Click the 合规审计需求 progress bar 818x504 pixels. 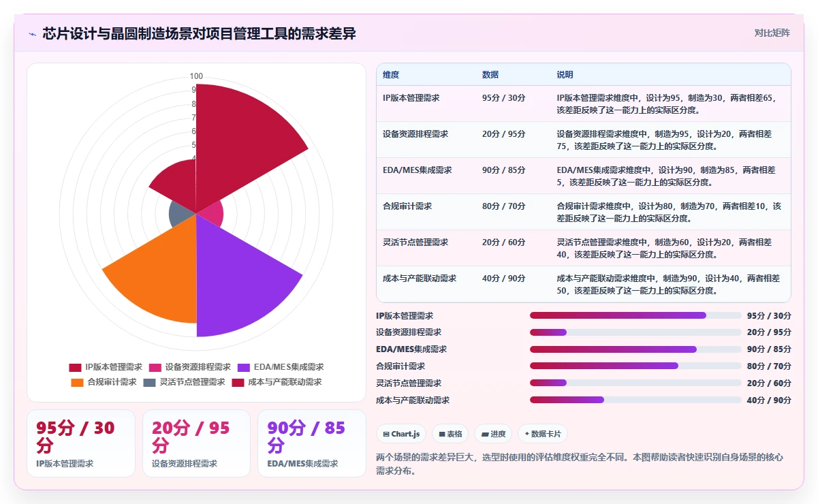click(635, 366)
